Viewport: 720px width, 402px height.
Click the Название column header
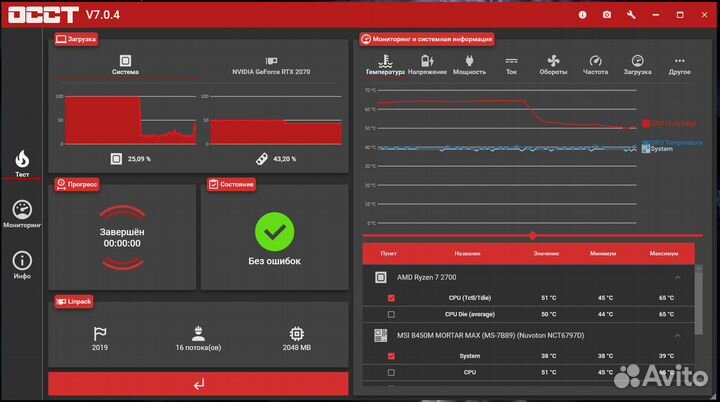point(467,253)
